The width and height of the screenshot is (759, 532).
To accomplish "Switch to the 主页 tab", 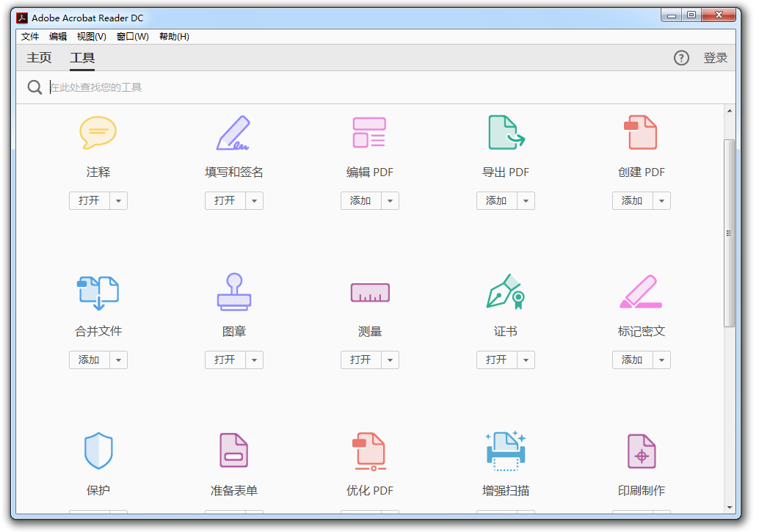I will click(39, 58).
